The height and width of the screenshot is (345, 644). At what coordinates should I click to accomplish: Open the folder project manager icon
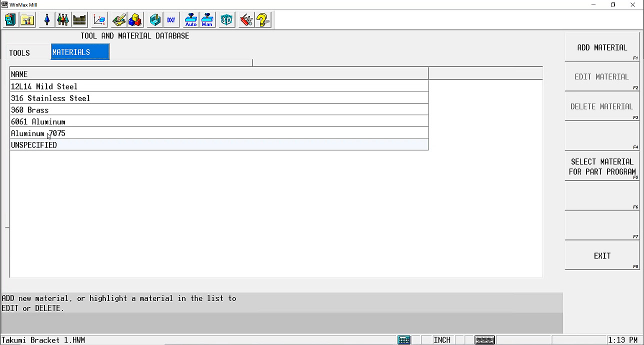pos(27,19)
